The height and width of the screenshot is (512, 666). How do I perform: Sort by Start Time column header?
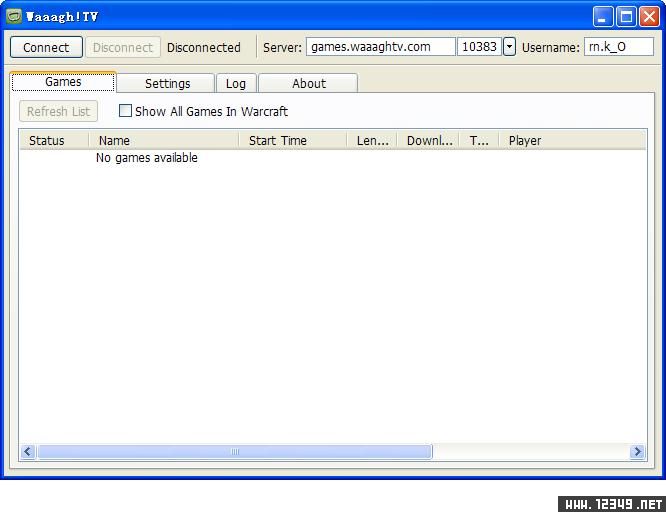293,141
